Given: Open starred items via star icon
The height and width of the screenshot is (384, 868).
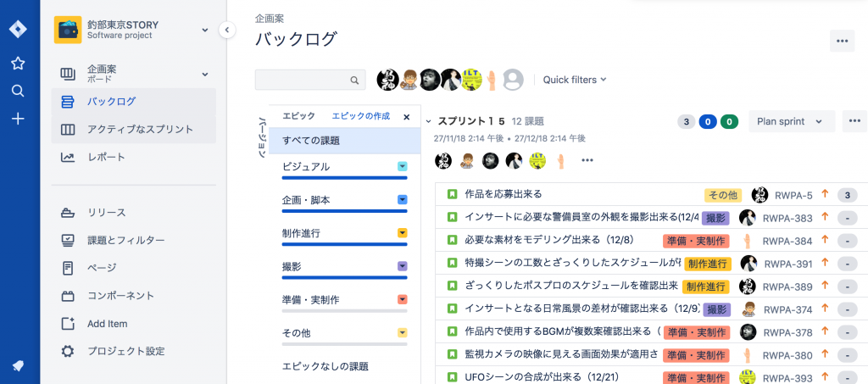Looking at the screenshot, I should [x=18, y=63].
